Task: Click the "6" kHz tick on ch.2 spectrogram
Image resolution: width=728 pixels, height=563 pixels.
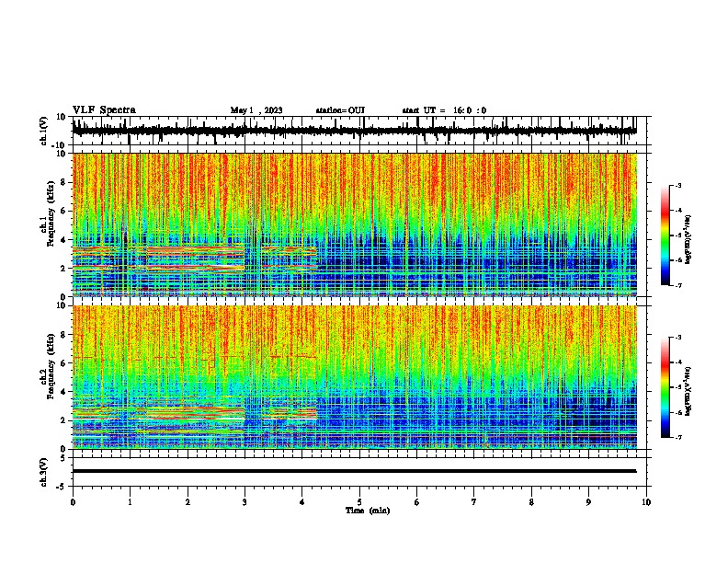Action: [x=63, y=363]
